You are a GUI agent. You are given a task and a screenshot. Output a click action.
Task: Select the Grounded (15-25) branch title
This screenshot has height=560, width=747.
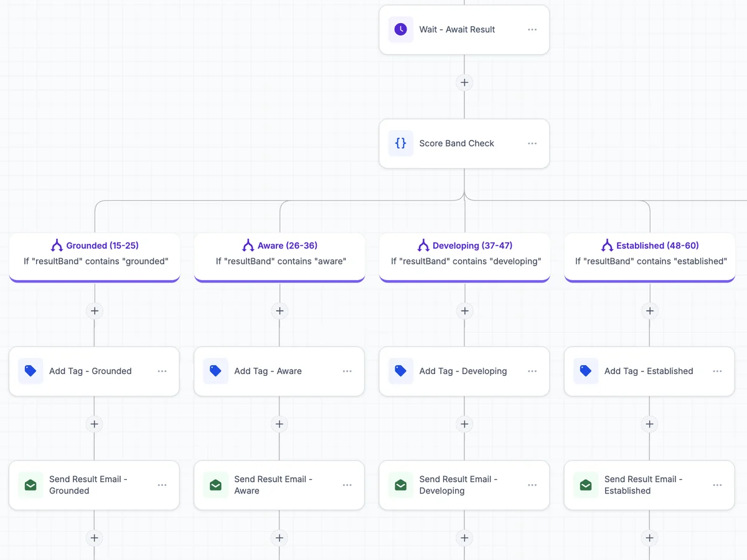coord(102,245)
